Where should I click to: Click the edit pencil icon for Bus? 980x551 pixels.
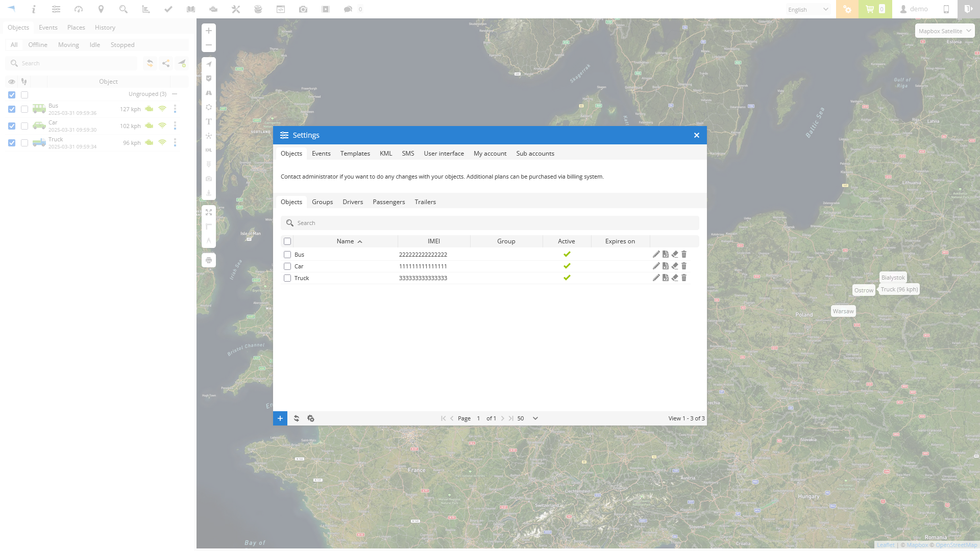[x=656, y=254]
